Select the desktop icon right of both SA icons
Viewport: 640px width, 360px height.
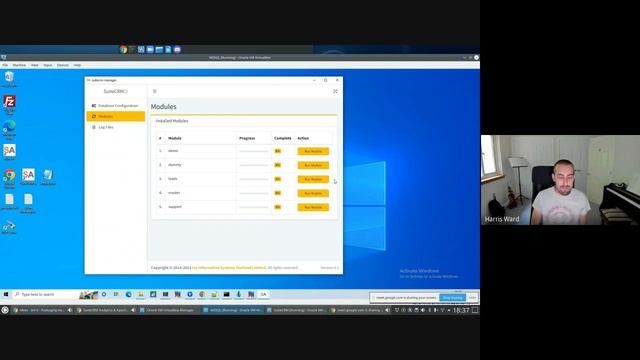[48, 177]
